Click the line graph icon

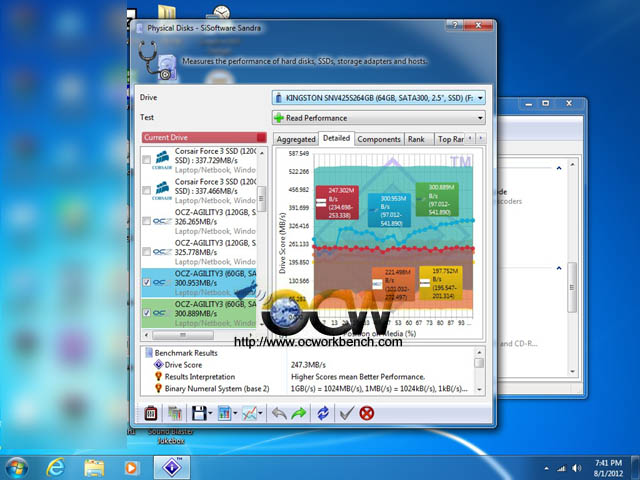point(249,413)
